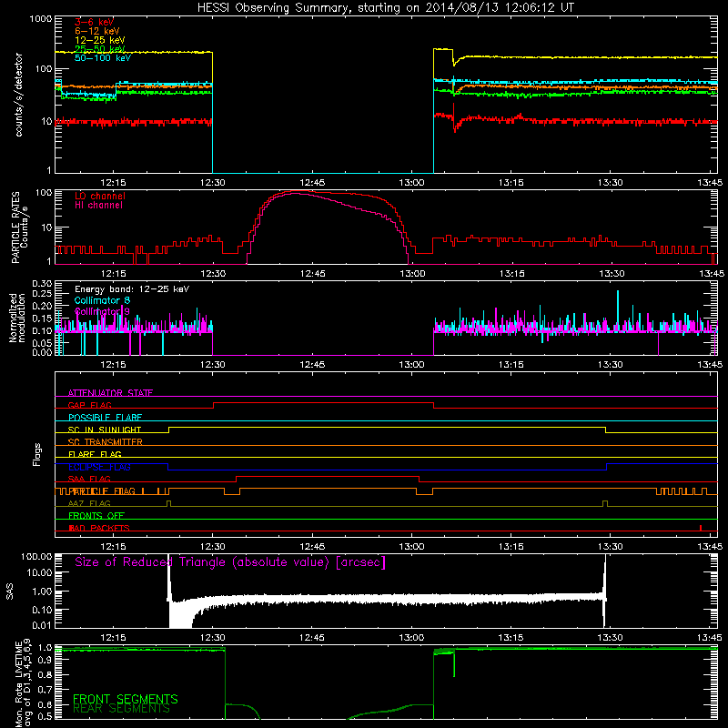
Task: Select the BAD PACKETS flag label
Action: (99, 528)
